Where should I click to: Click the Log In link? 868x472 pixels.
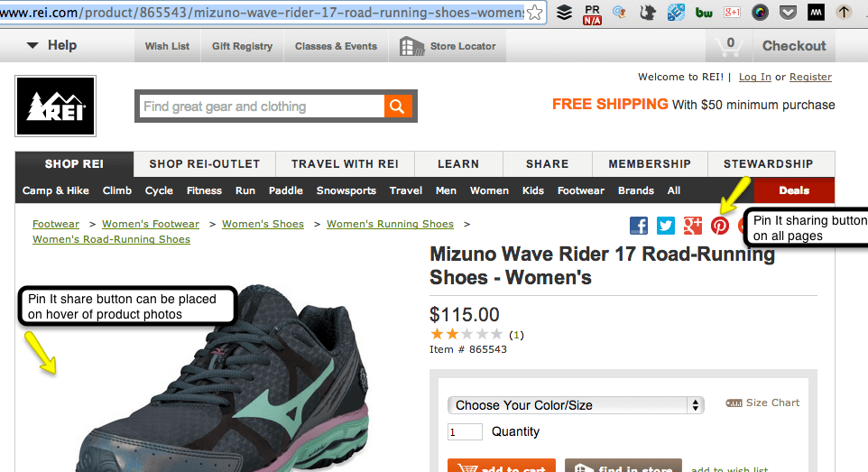point(754,77)
